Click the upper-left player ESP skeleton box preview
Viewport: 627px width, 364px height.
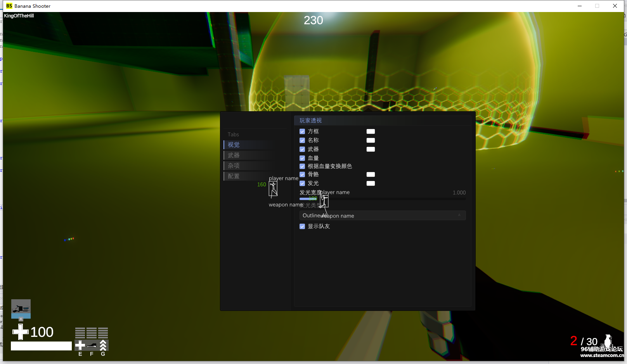click(273, 189)
